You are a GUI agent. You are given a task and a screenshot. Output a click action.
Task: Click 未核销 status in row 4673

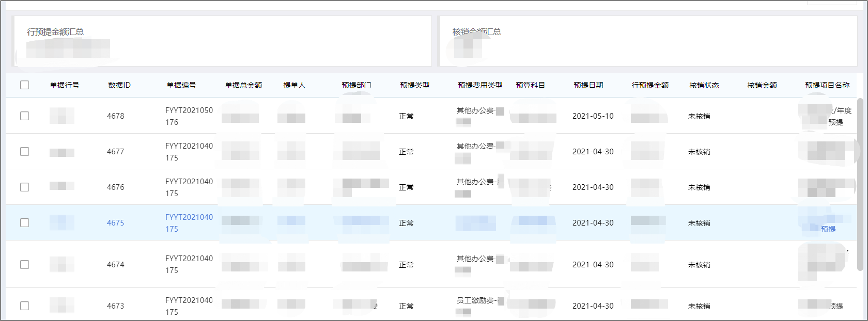[699, 306]
